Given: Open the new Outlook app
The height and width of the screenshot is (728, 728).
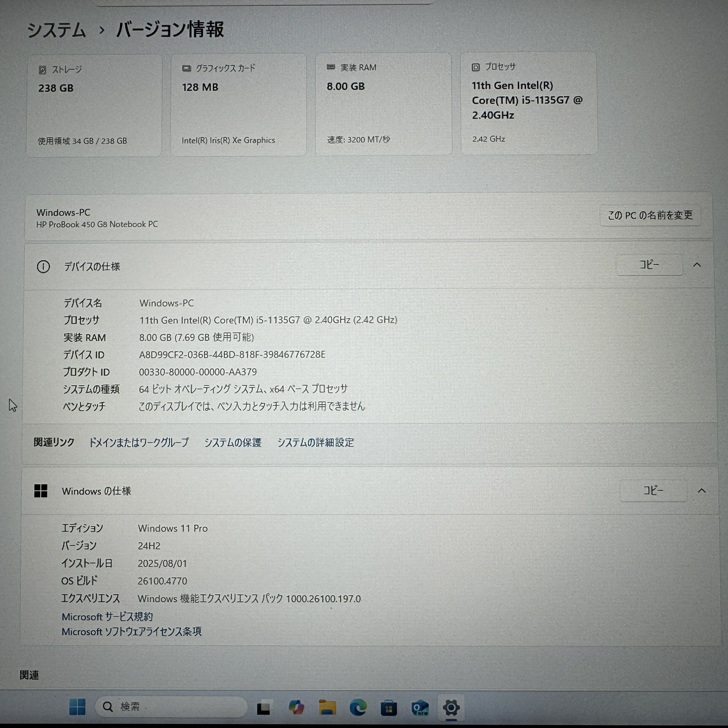Looking at the screenshot, I should pos(420,708).
